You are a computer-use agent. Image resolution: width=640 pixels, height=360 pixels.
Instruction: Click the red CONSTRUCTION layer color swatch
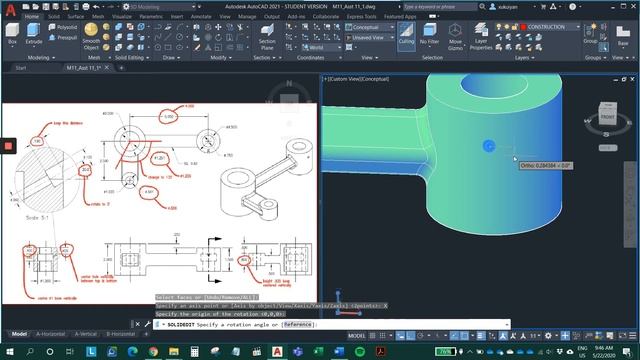(x=524, y=27)
